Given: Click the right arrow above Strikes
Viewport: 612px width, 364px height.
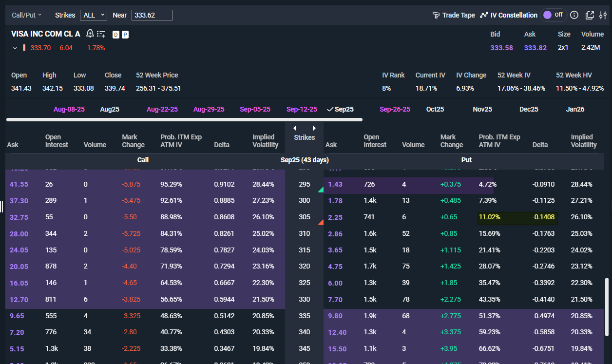Looking at the screenshot, I should click(x=314, y=128).
